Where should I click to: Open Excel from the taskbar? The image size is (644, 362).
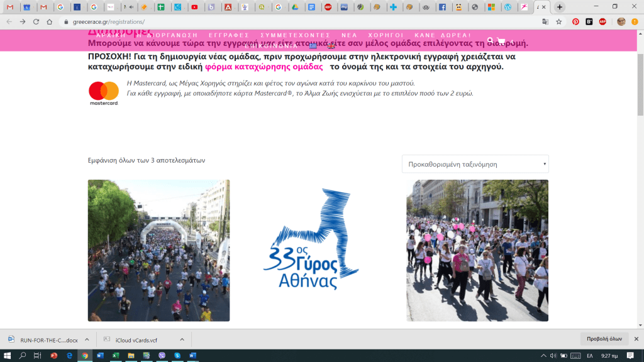coord(116,356)
